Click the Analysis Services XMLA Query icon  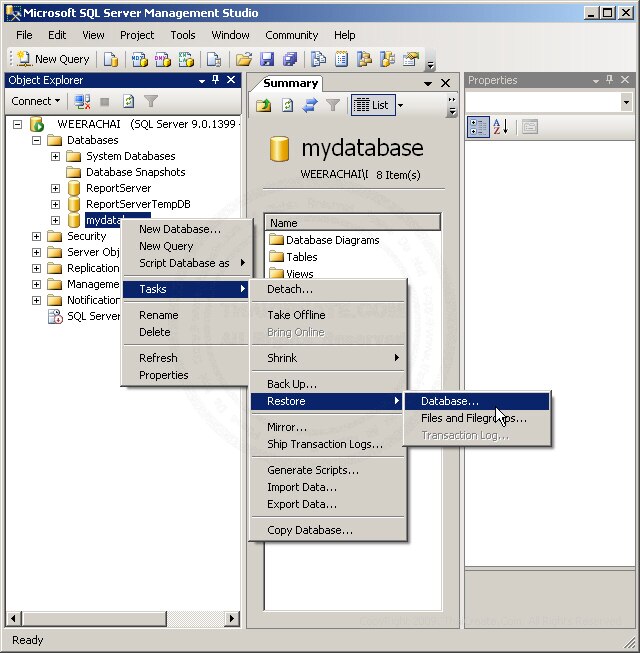click(x=186, y=59)
